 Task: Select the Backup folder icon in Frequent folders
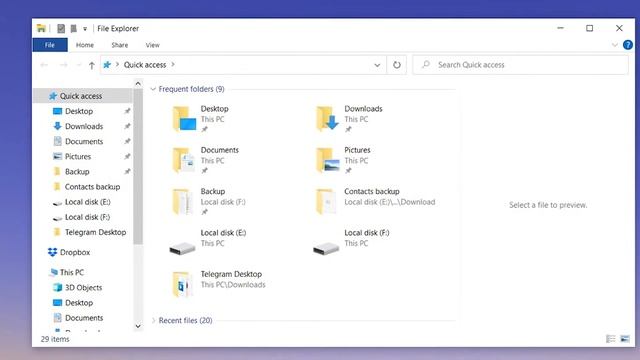[182, 201]
